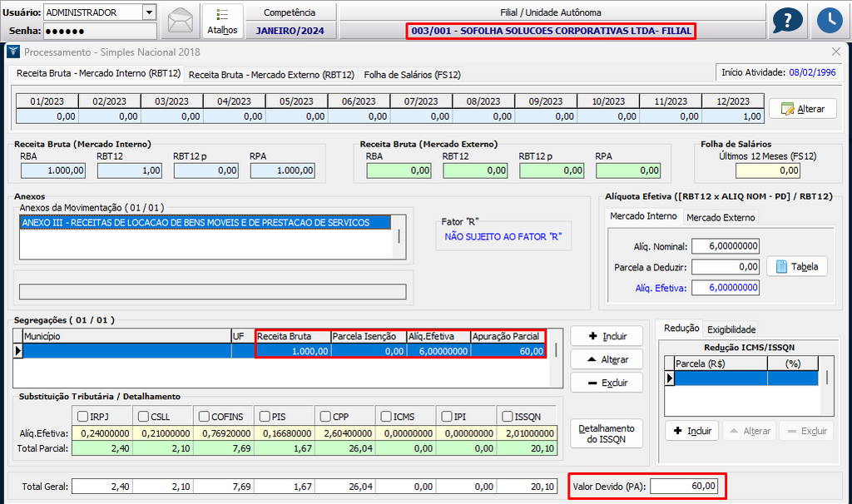Enable the COFINS checkbox
This screenshot has height=504, width=852.
click(x=203, y=416)
